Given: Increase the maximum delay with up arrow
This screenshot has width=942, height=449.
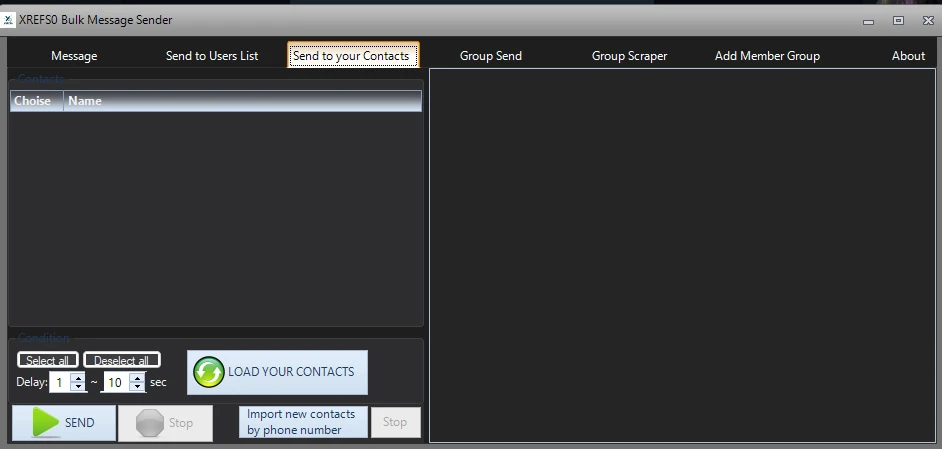Looking at the screenshot, I should 138,377.
